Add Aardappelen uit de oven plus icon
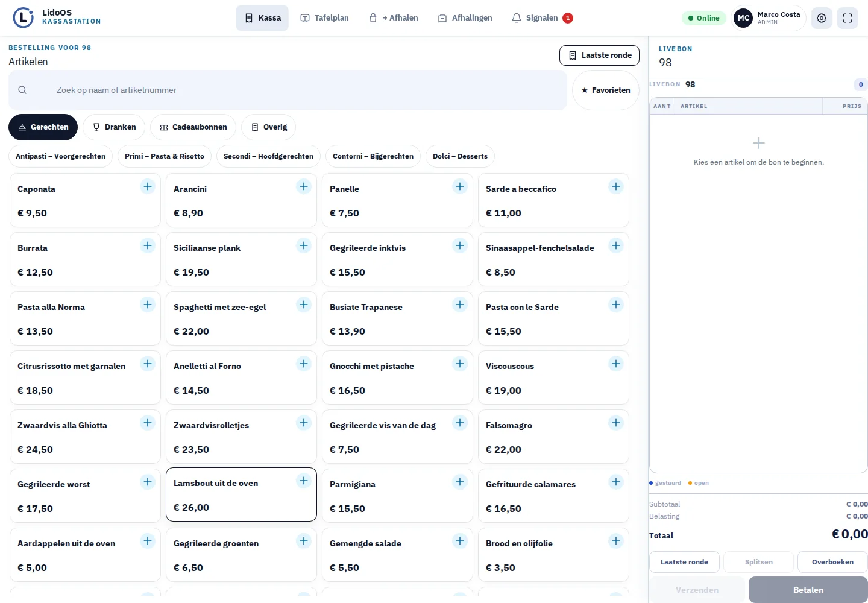Image resolution: width=868 pixels, height=603 pixels. click(x=148, y=541)
